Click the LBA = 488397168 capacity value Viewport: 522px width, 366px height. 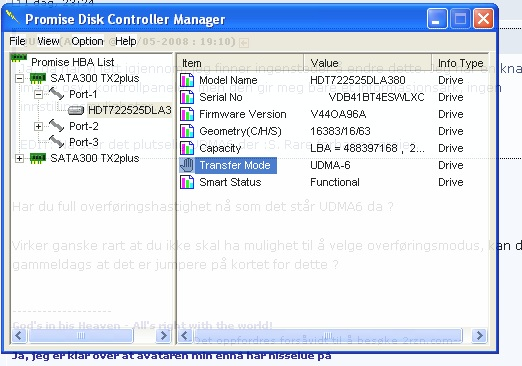(x=367, y=148)
